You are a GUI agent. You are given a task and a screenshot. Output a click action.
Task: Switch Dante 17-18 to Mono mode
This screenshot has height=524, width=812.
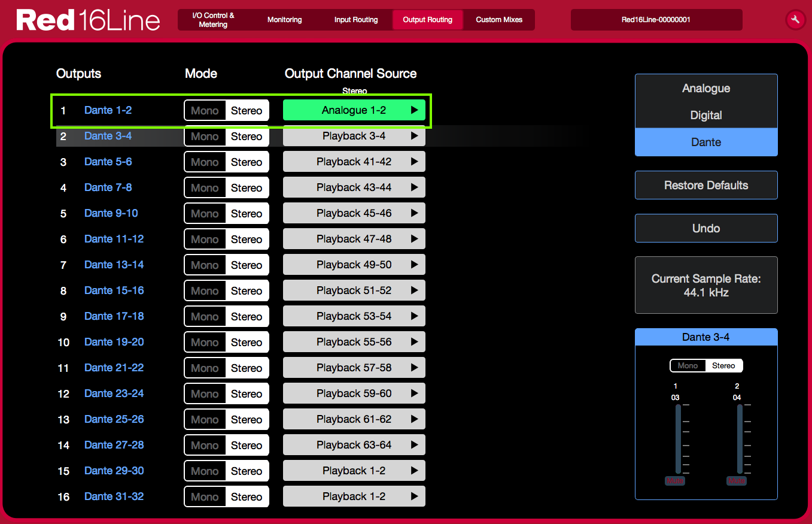tap(205, 316)
